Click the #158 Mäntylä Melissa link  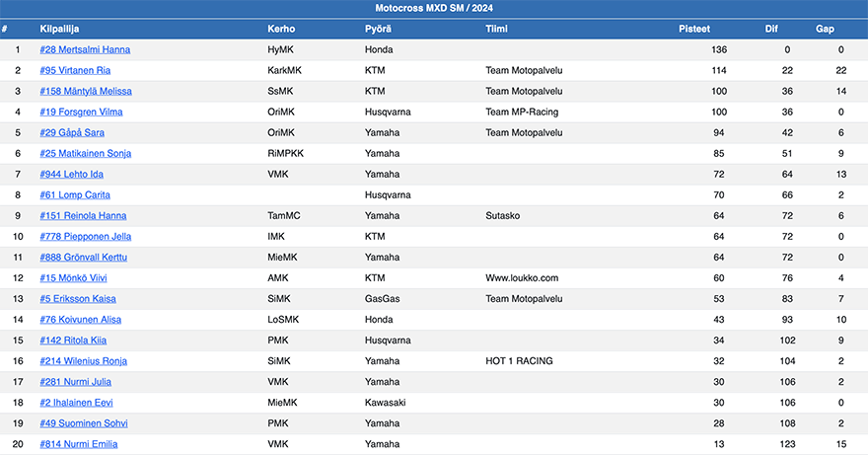[86, 92]
